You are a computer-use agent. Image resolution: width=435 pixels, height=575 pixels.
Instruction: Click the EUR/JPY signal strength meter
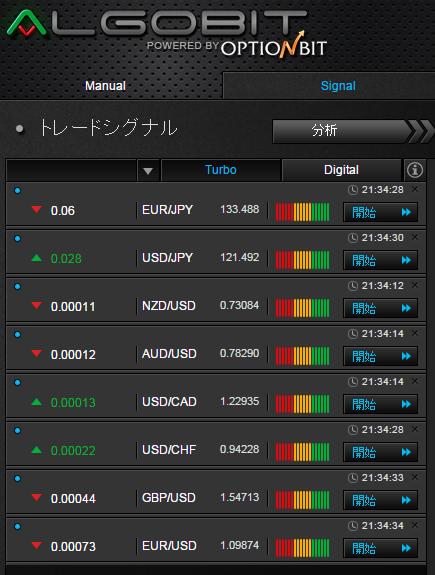click(x=302, y=212)
